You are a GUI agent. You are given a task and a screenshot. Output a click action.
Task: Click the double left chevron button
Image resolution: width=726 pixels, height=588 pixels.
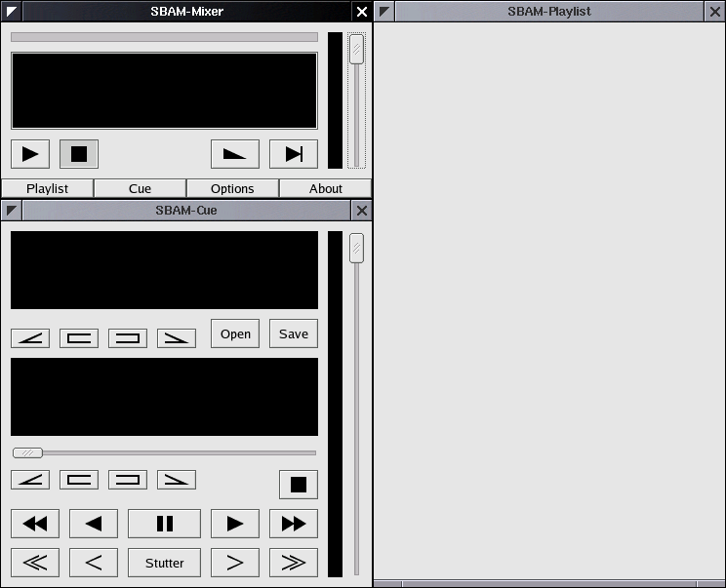pyautogui.click(x=35, y=563)
